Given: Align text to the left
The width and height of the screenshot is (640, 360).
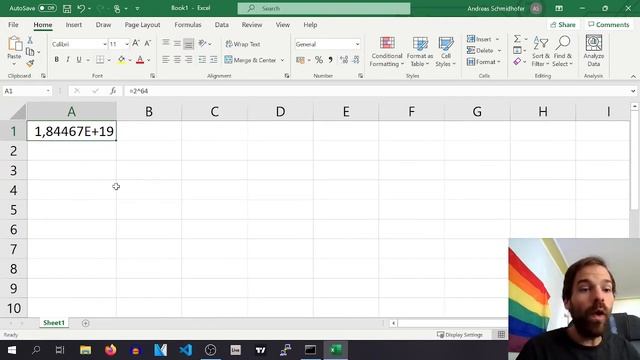Looking at the screenshot, I should pos(165,60).
